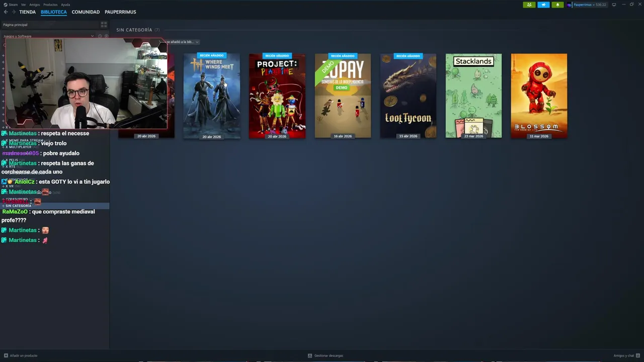The width and height of the screenshot is (644, 362).
Task: Go forward with the right arrow
Action: [13, 12]
